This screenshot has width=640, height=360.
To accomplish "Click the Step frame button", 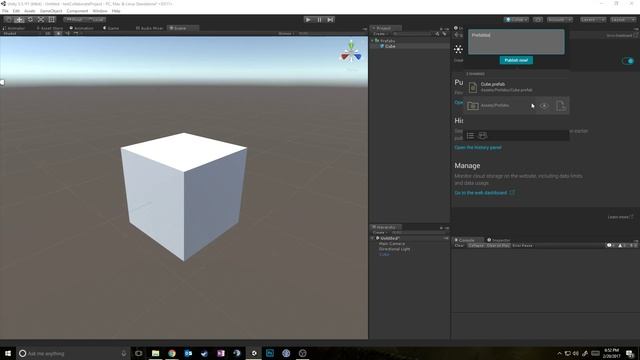I will [x=330, y=19].
